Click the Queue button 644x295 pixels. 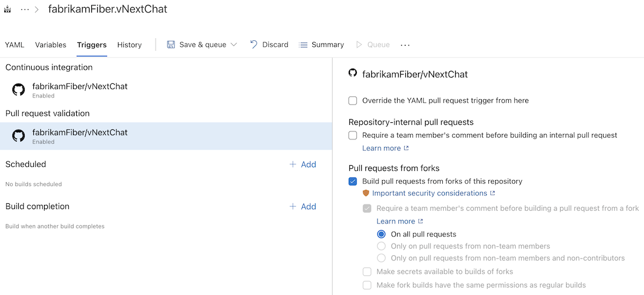pyautogui.click(x=372, y=45)
